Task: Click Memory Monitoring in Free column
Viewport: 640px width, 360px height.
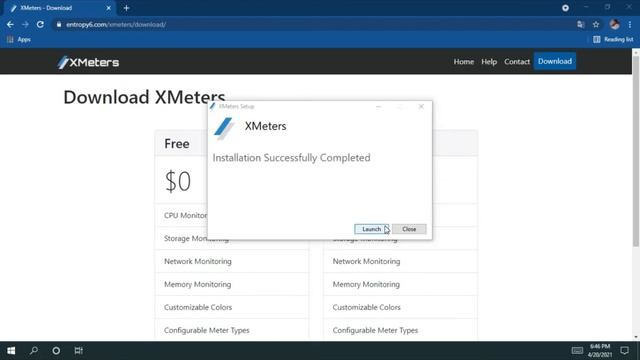Action: tap(198, 284)
